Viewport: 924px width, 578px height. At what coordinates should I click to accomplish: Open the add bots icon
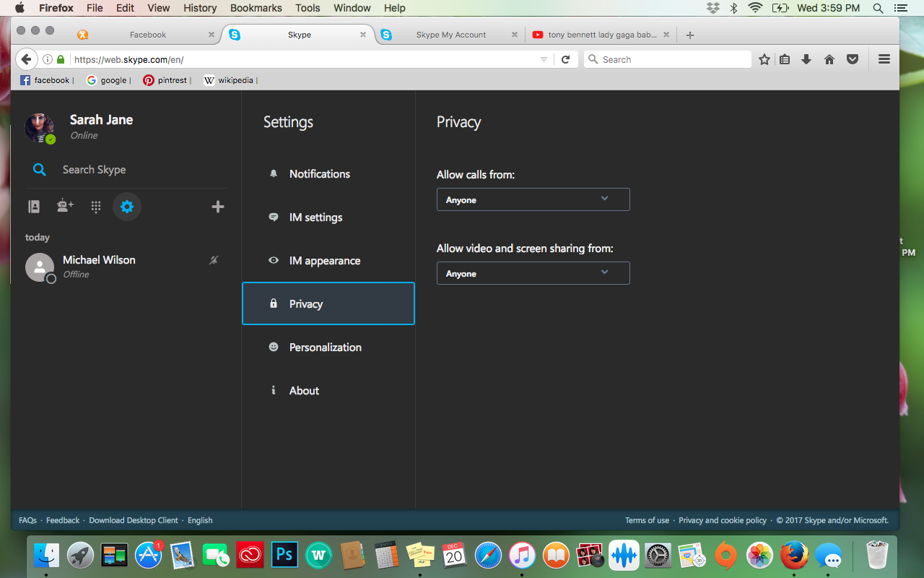tap(65, 207)
